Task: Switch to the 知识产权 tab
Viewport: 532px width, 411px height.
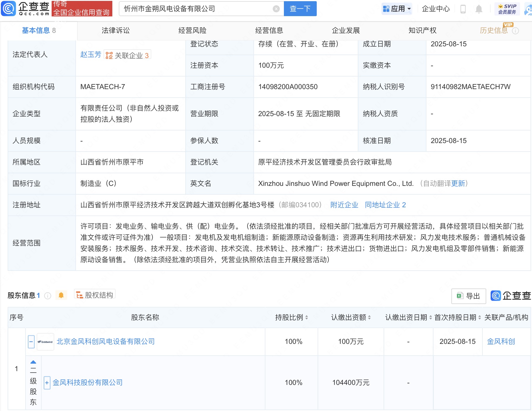Action: tap(422, 30)
